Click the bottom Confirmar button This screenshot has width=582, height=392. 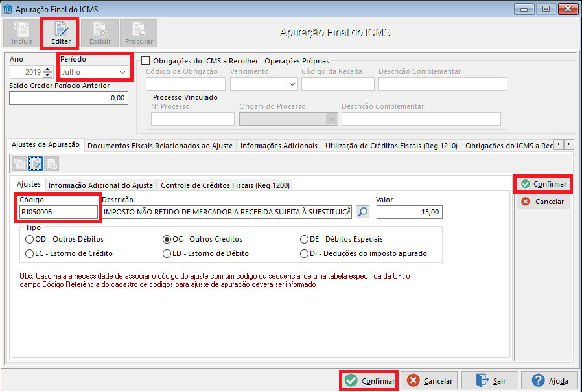(369, 381)
